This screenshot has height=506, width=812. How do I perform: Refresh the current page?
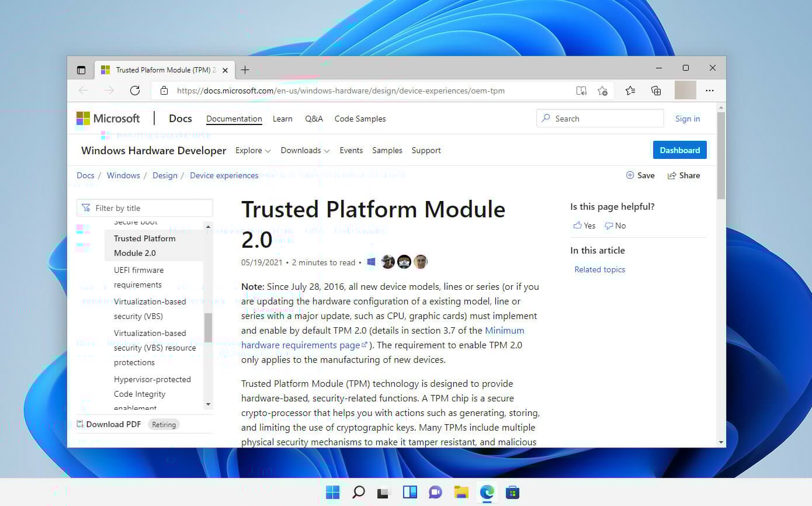[135, 91]
